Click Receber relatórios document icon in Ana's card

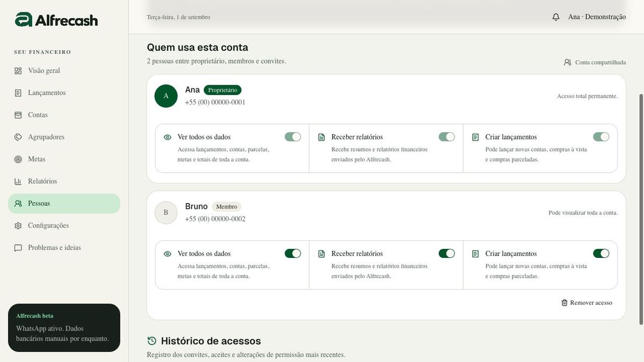click(321, 137)
